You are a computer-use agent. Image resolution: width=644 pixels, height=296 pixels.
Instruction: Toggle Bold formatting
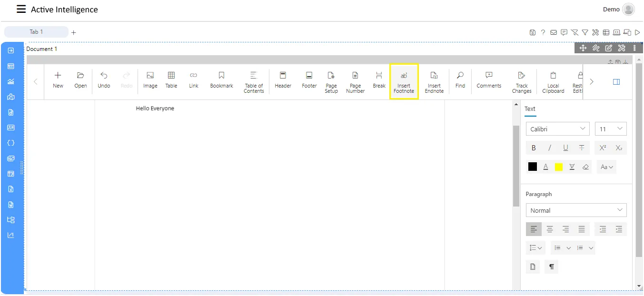[x=534, y=148]
